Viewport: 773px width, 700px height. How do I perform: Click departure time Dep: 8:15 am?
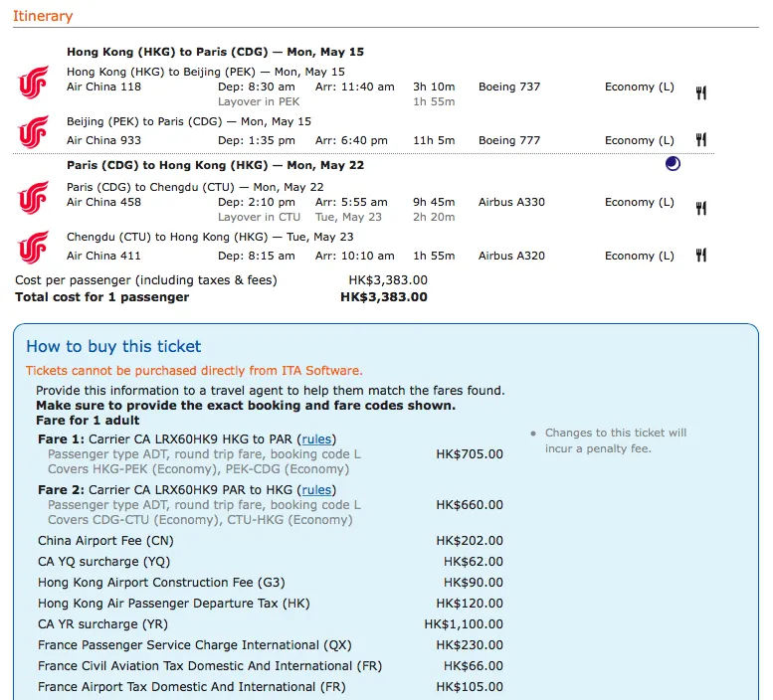click(257, 256)
